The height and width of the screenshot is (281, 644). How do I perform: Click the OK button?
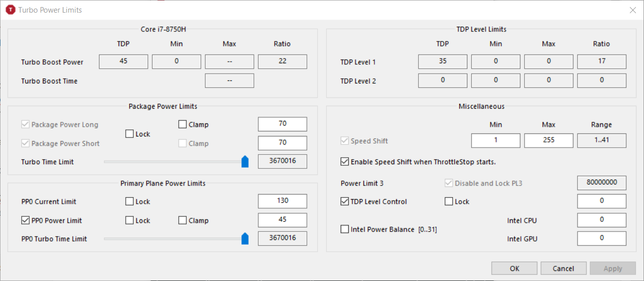pyautogui.click(x=514, y=268)
